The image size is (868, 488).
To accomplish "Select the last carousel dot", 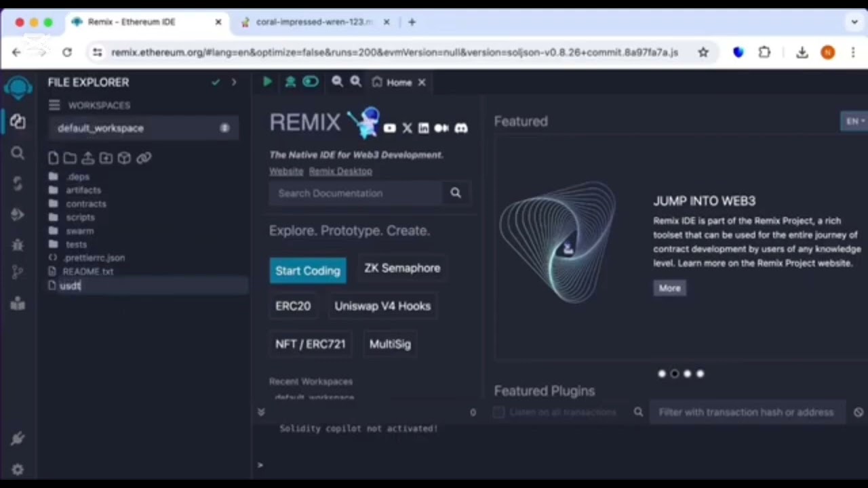I will coord(701,373).
